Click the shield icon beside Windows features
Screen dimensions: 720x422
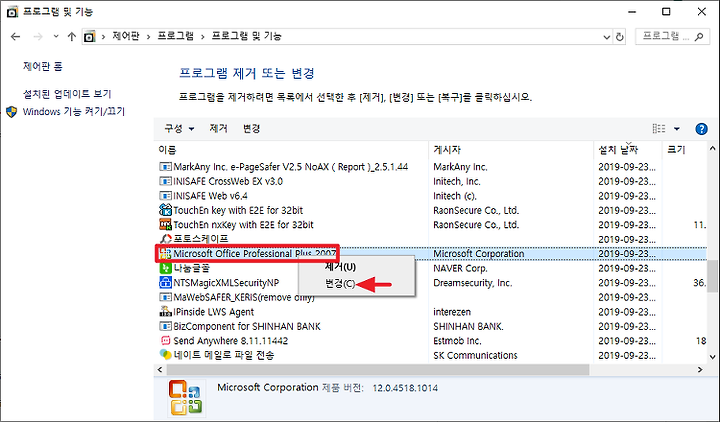12,112
